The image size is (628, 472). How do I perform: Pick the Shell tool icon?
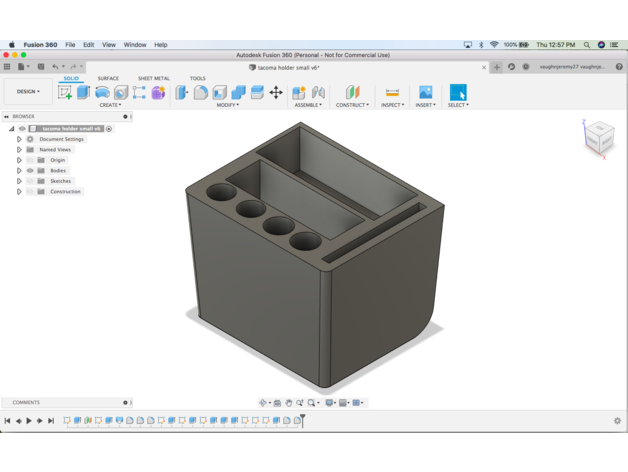219,93
